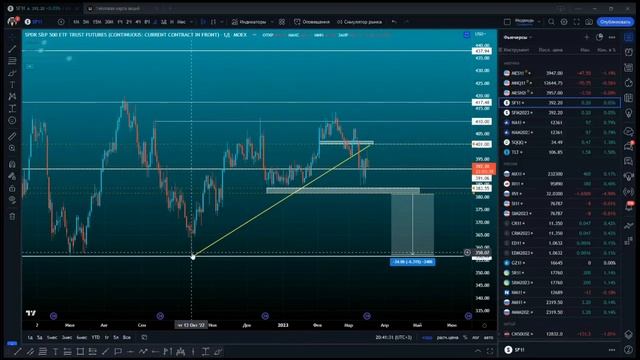Select the MNQ1! row in the watchlist

560,83
